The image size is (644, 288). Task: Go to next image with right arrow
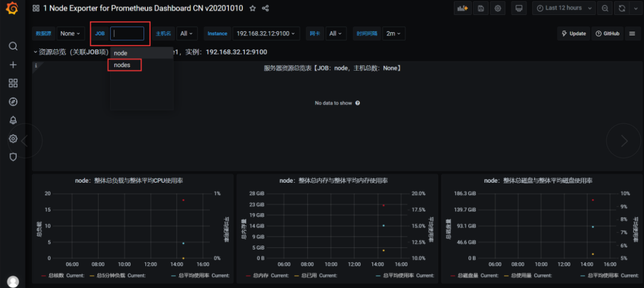pyautogui.click(x=624, y=141)
